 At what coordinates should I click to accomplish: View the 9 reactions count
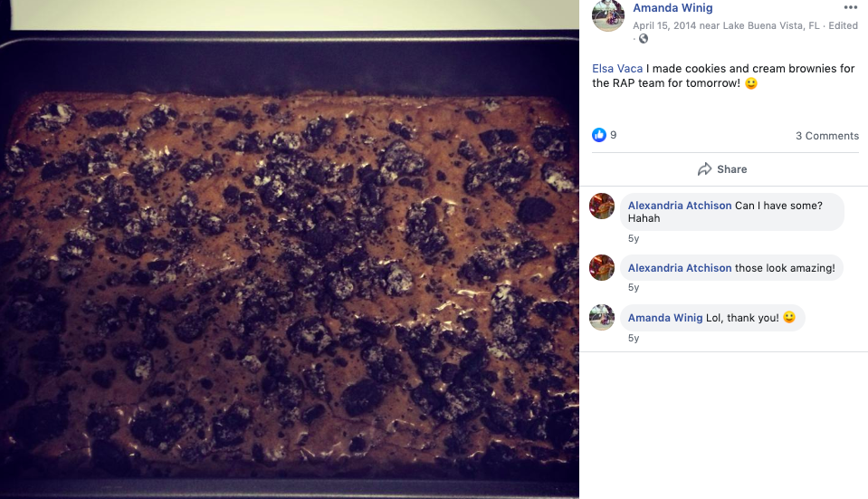[614, 135]
